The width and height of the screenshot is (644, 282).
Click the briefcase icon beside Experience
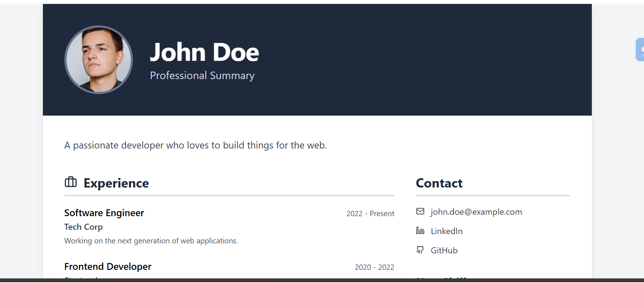tap(71, 182)
